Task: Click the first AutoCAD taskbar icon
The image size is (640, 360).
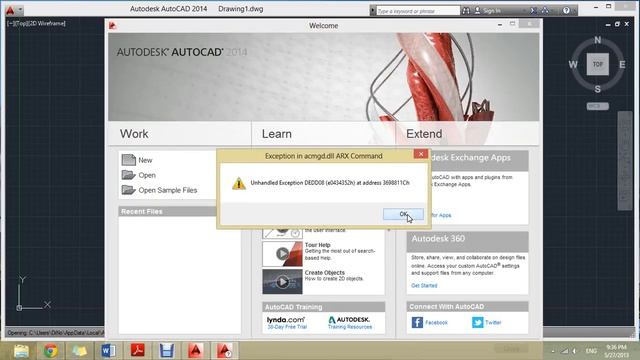Action: [x=196, y=351]
